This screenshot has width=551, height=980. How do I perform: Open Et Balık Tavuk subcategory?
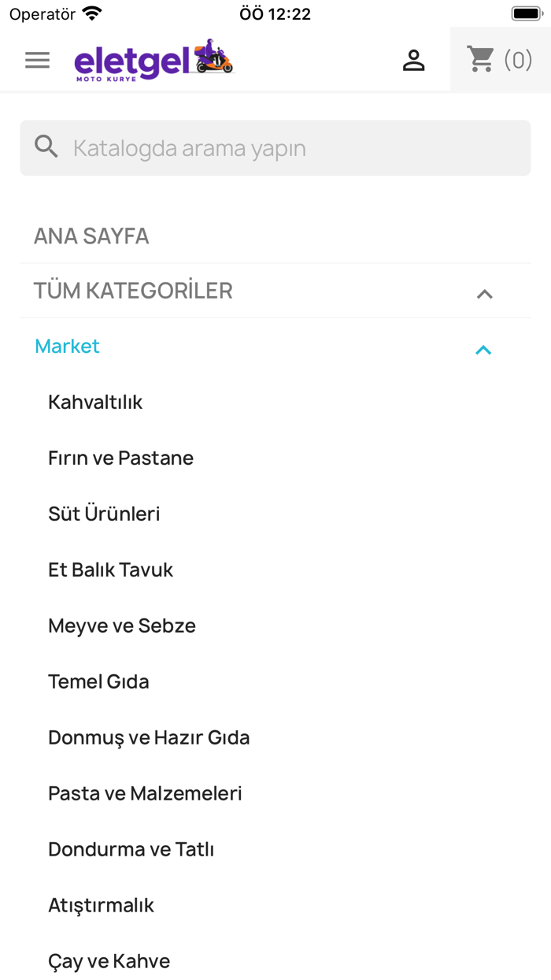110,570
